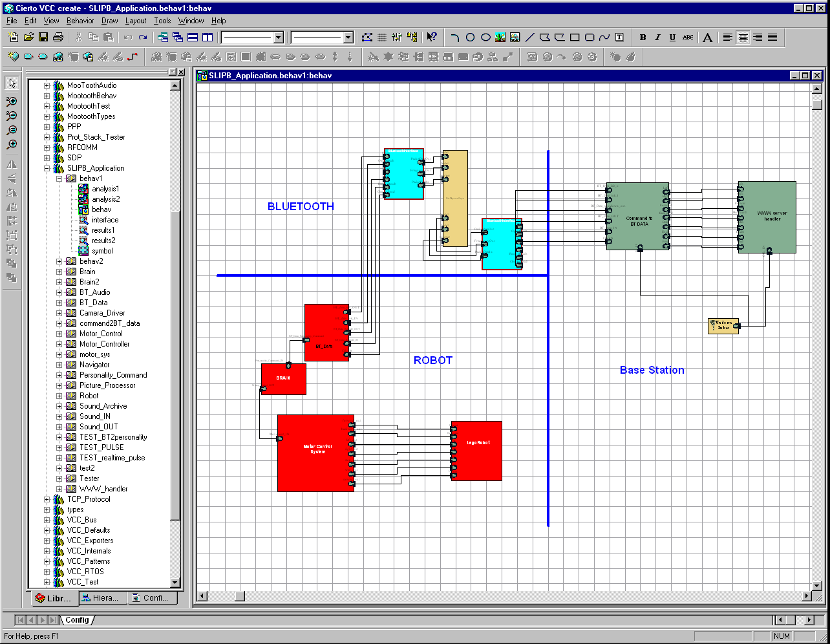
Task: Click the Print icon in toolbar
Action: (x=58, y=38)
